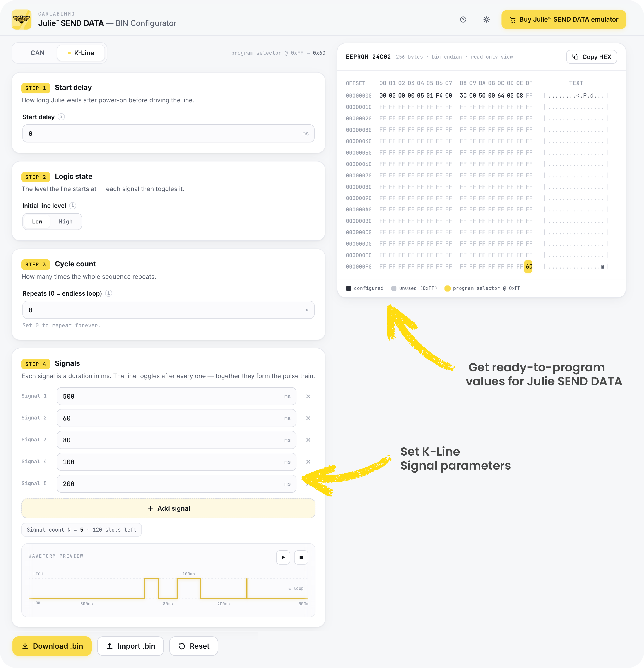Remove Signal 4 with its x icon
The image size is (644, 668).
[308, 462]
